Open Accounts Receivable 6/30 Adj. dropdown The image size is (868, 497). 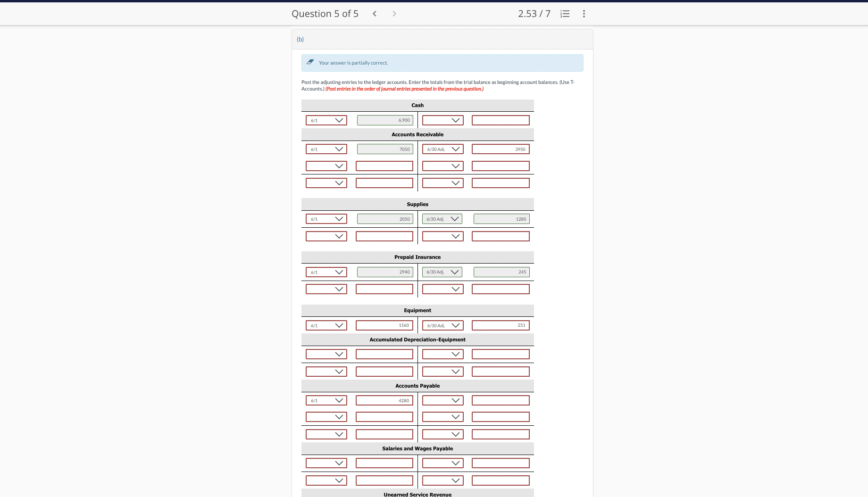(443, 149)
